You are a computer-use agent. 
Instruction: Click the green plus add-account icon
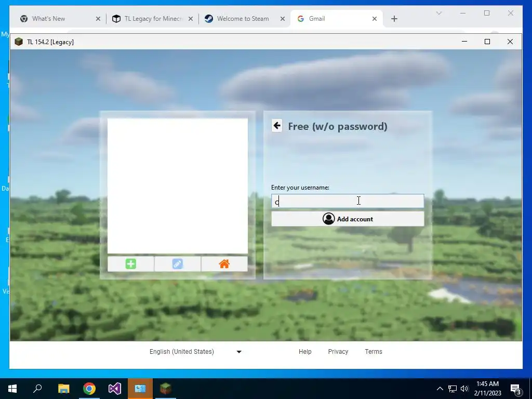(130, 264)
